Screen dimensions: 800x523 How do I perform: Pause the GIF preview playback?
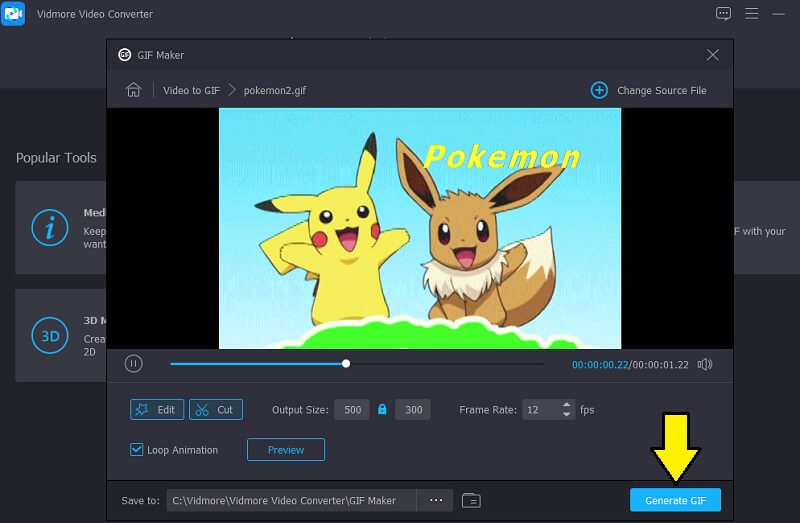(133, 364)
